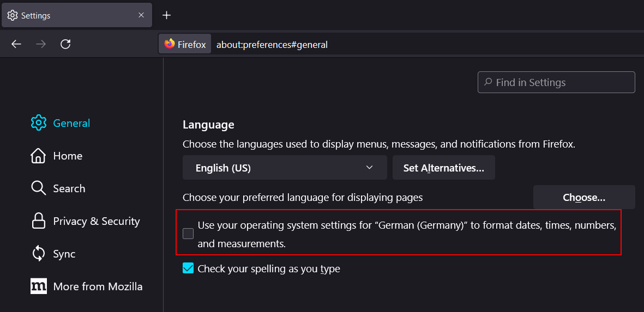Click the Choose button for page languages

(584, 197)
